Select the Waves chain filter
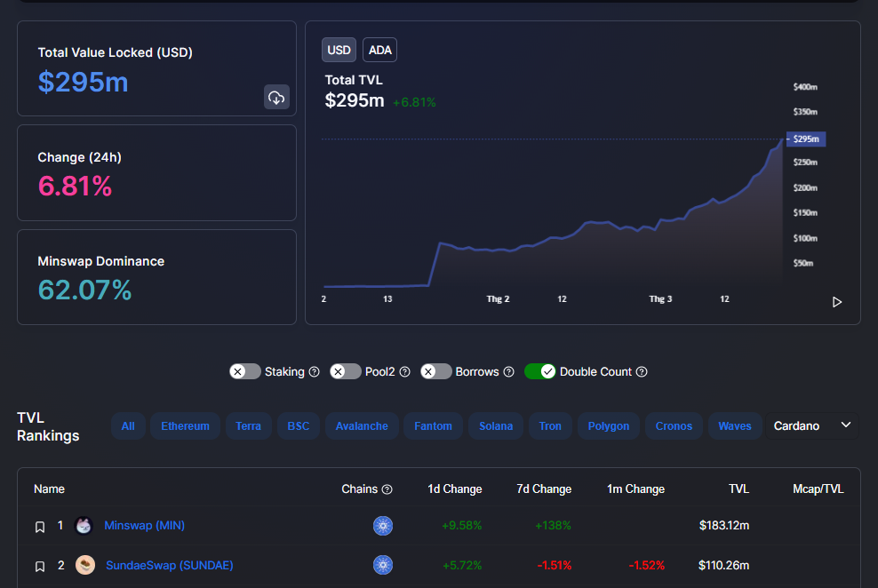This screenshot has width=878, height=588. coord(735,425)
